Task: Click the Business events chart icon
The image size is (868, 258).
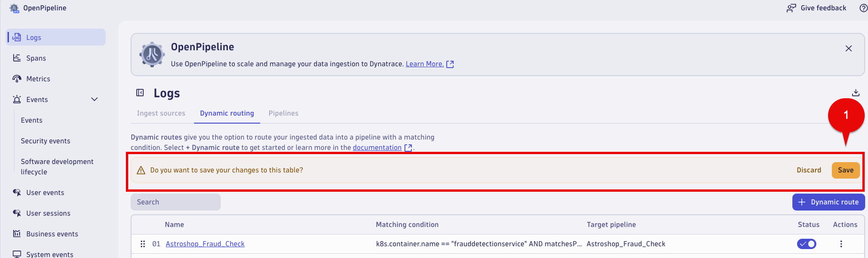Action: 17,234
